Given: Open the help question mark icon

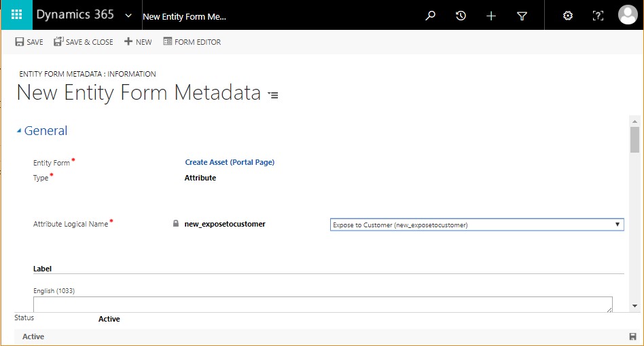Looking at the screenshot, I should coord(598,16).
